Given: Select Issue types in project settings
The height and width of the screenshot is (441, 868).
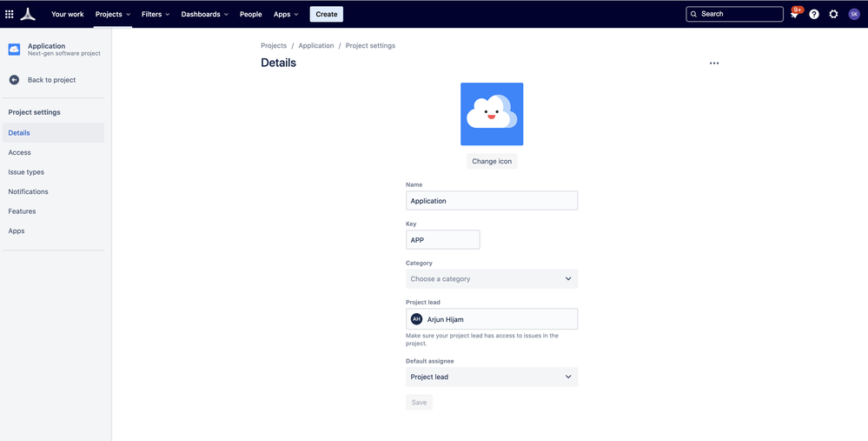Looking at the screenshot, I should (x=26, y=172).
